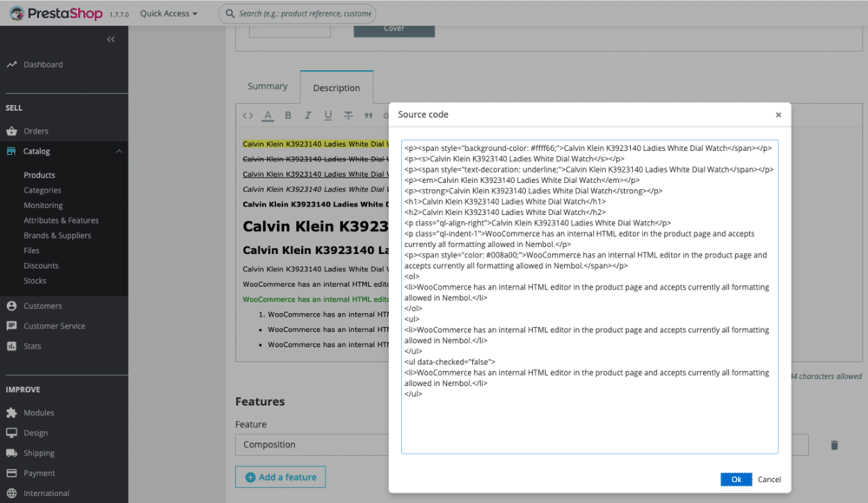Click the Stats chart icon
868x503 pixels.
[x=11, y=346]
